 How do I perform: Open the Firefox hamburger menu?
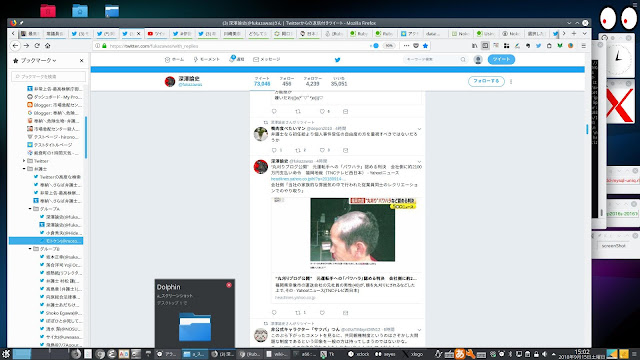click(584, 46)
